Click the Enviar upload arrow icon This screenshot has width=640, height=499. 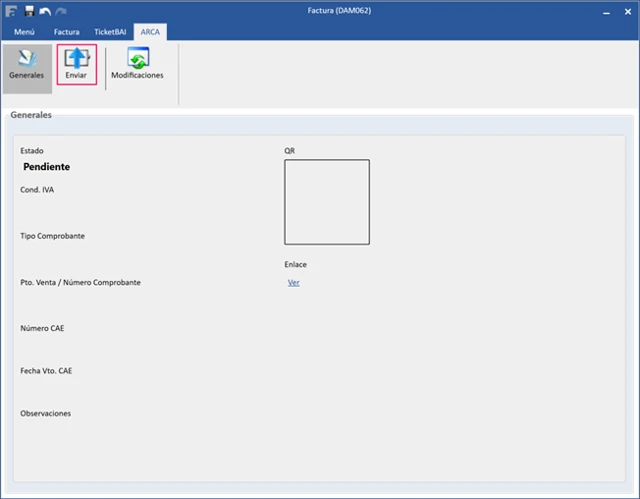[x=76, y=58]
